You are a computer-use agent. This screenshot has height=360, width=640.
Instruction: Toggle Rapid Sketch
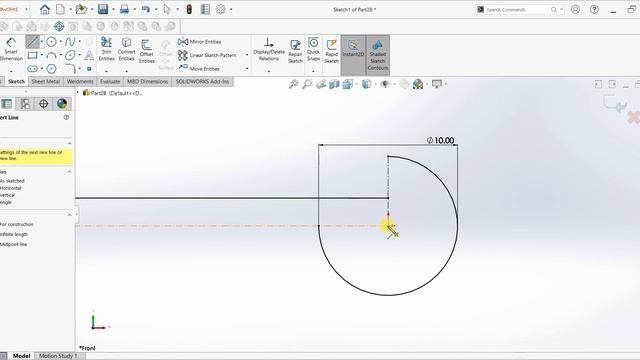[x=331, y=51]
